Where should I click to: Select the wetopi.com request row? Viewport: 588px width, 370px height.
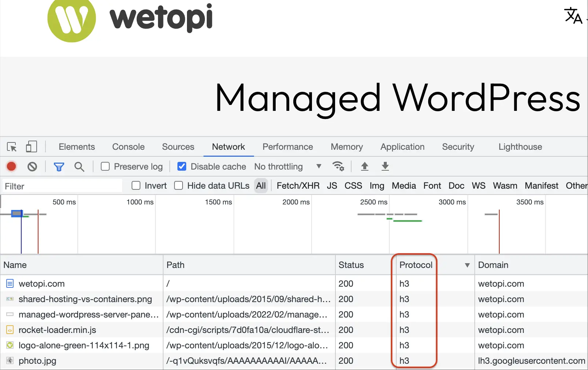(294, 284)
